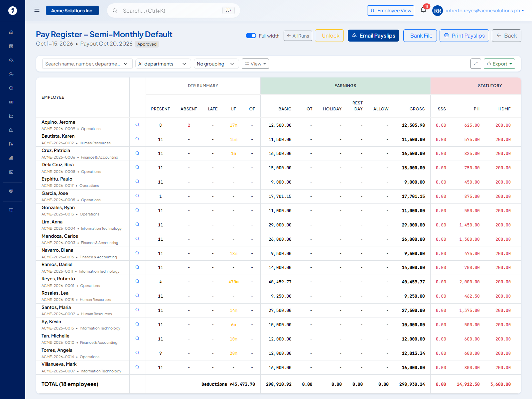Click Print Payslips
Image resolution: width=532 pixels, height=399 pixels.
point(464,36)
